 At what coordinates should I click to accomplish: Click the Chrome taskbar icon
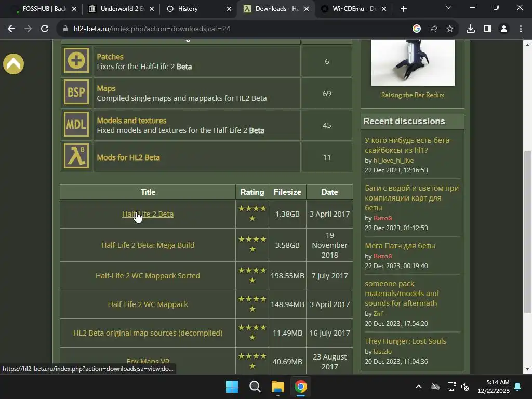tap(301, 387)
